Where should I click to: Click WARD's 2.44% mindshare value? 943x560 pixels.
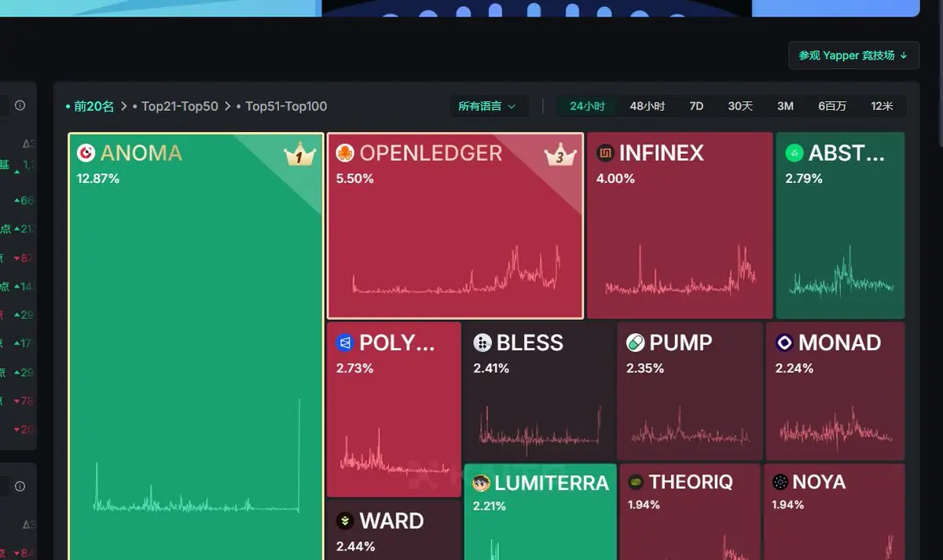point(355,546)
